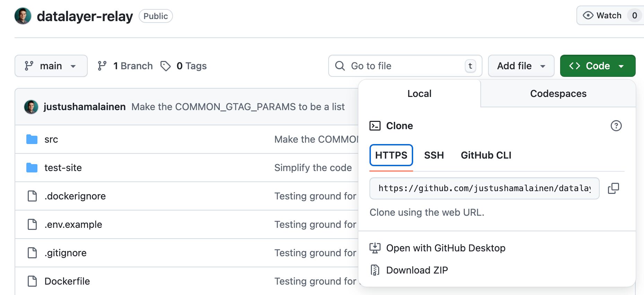This screenshot has width=644, height=295.
Task: Select the GitHub CLI clone option
Action: pyautogui.click(x=486, y=155)
